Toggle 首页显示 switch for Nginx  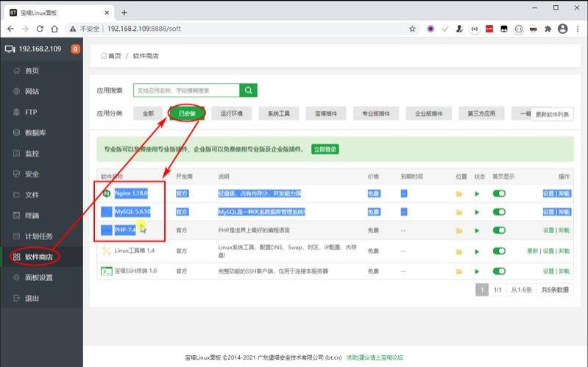click(499, 193)
